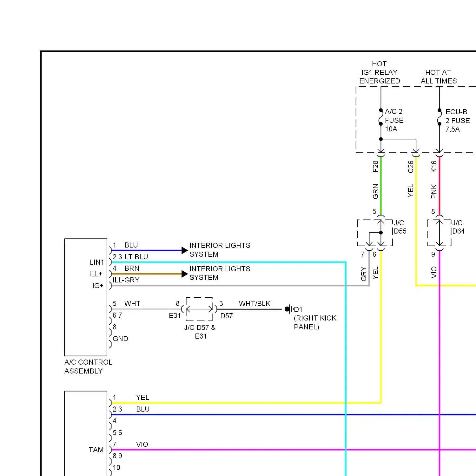Click the WHT wire label

point(132,303)
